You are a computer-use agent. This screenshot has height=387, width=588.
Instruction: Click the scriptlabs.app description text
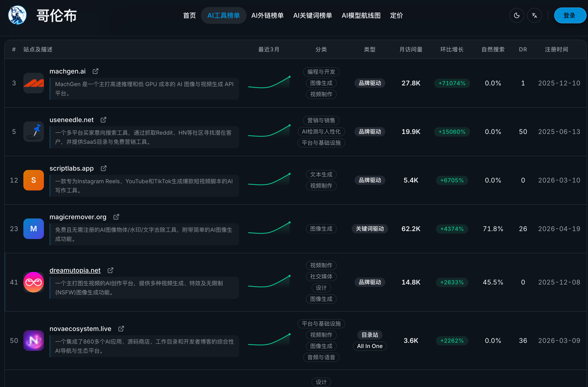pos(144,186)
